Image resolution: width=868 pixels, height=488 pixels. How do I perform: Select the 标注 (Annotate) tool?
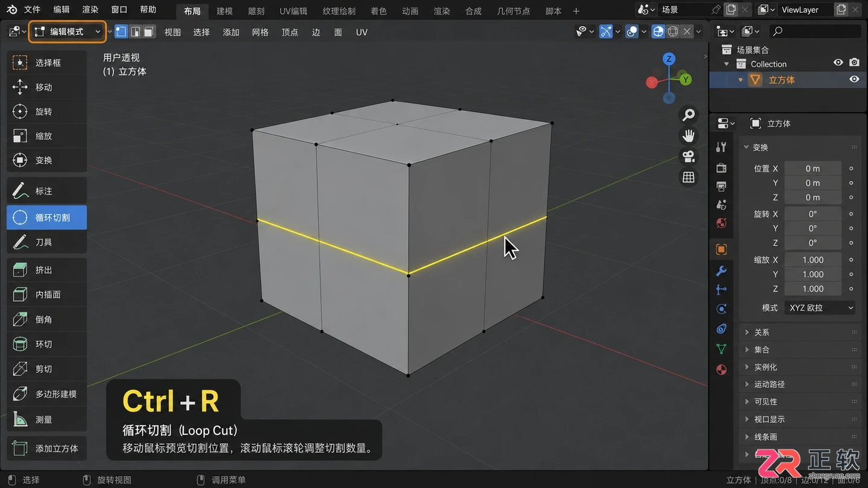click(46, 191)
